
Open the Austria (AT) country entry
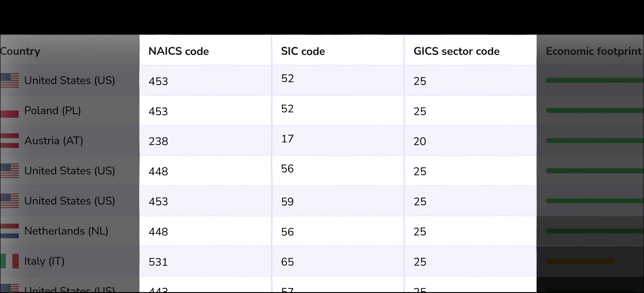coord(54,141)
